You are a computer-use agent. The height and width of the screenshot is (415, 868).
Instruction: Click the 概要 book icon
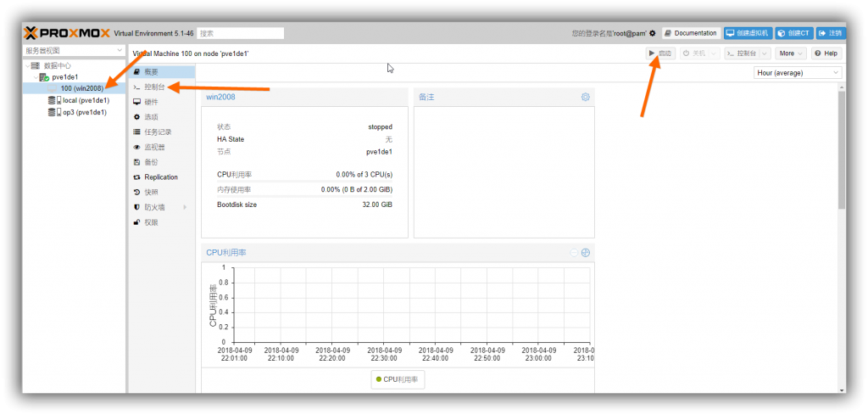(136, 72)
